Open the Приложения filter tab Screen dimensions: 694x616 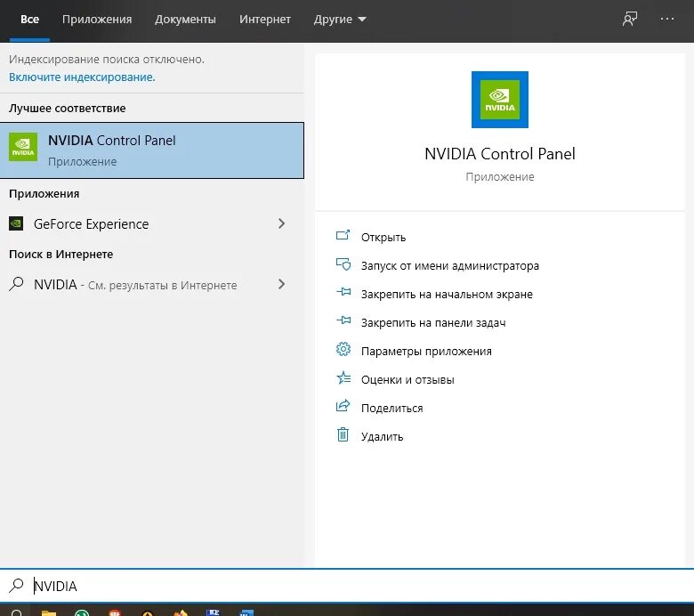click(x=97, y=20)
